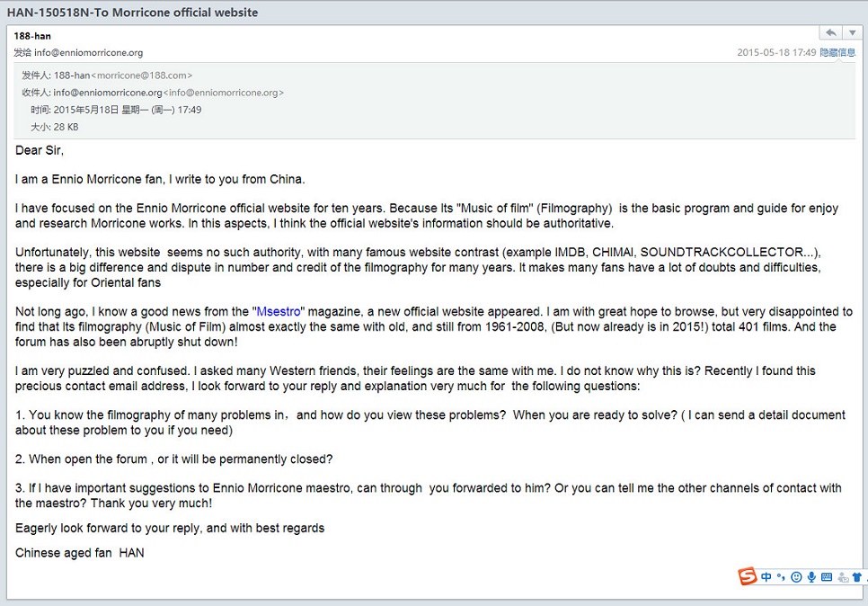Open the dropdown next to reply button
The width and height of the screenshot is (868, 606).
pyautogui.click(x=853, y=32)
